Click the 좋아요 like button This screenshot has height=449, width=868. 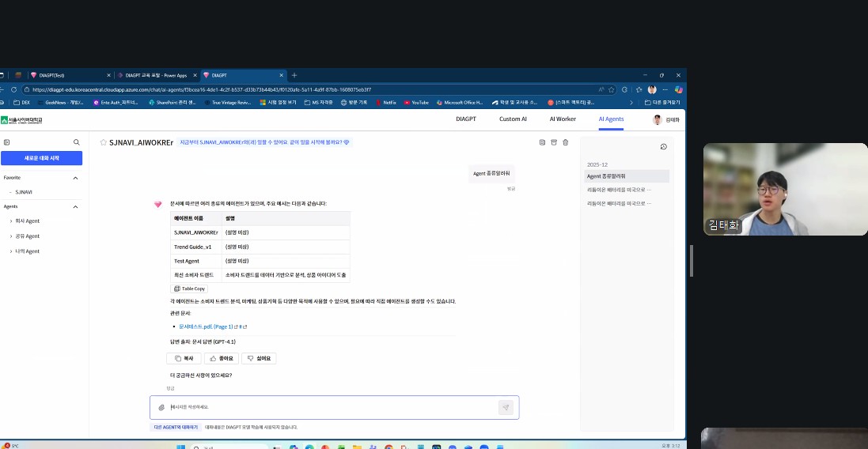[x=222, y=358]
